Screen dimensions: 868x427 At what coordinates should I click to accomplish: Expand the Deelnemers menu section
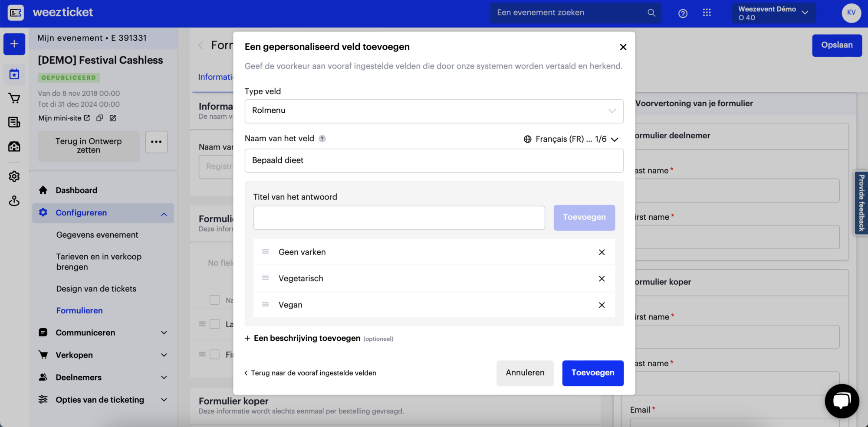coord(164,378)
